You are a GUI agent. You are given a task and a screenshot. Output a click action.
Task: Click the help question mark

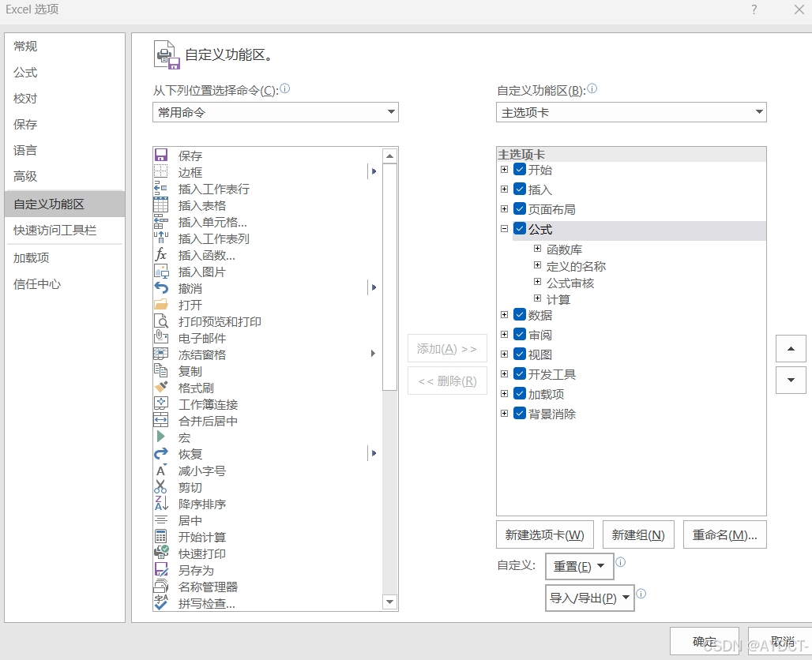[754, 9]
